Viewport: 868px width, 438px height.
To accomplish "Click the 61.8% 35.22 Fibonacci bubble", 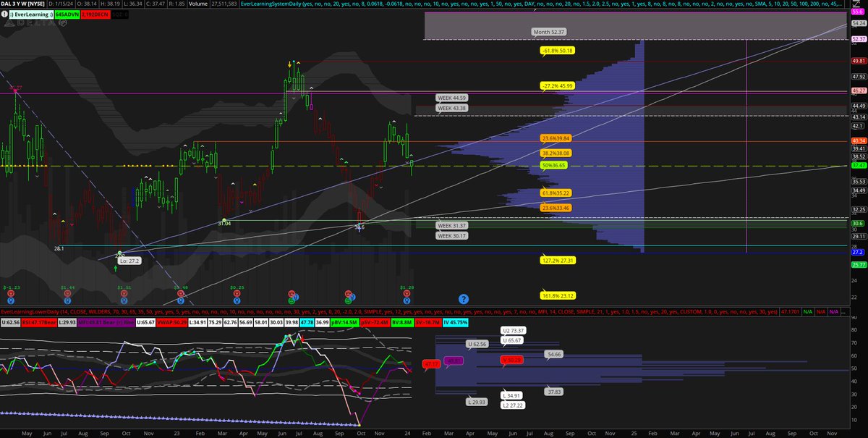I will [x=556, y=193].
